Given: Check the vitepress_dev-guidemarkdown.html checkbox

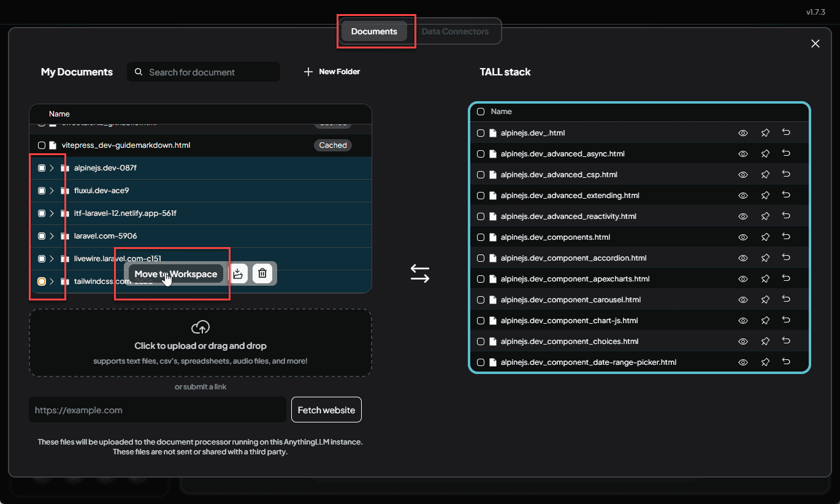Looking at the screenshot, I should pos(42,145).
